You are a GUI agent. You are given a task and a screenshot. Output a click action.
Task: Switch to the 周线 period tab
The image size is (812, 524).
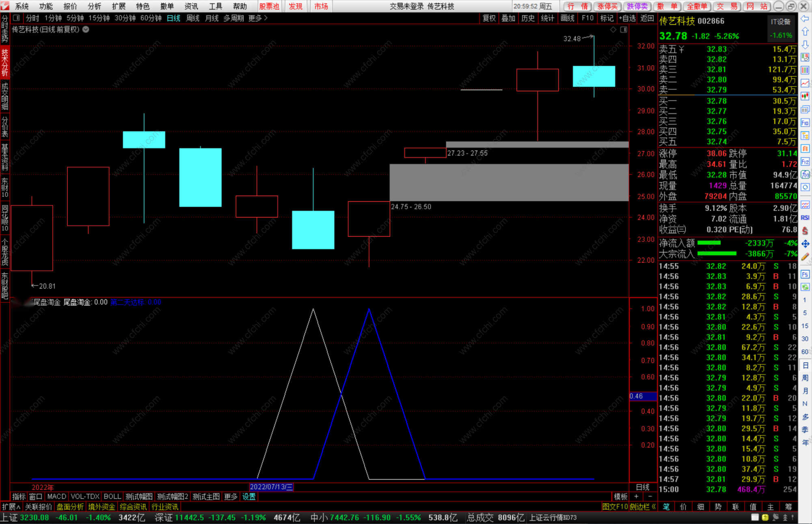[x=192, y=18]
